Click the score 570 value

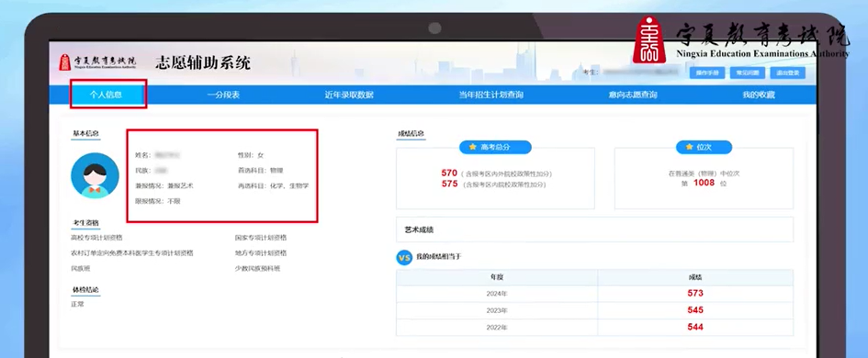click(x=449, y=173)
